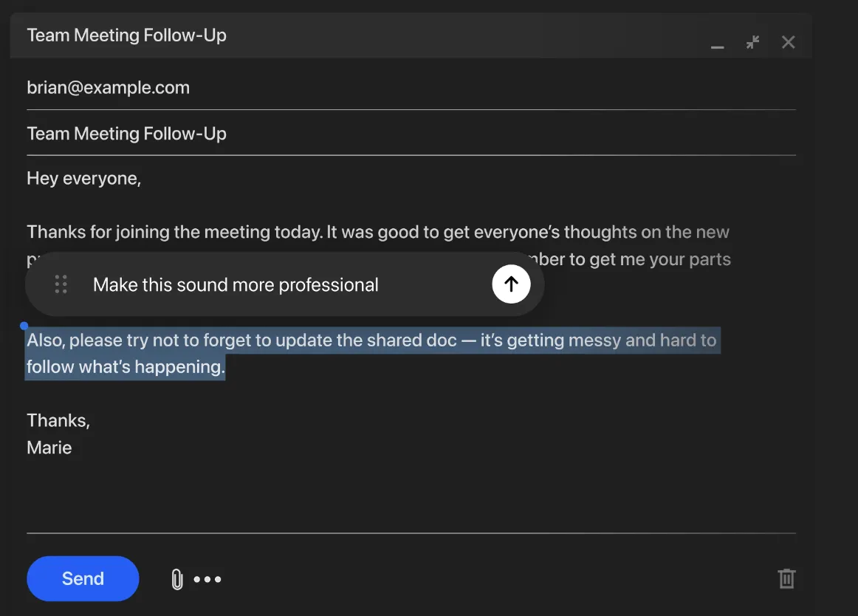Screen dimensions: 858x616
Task: Click the recipient field brian@example.com
Action: [x=109, y=88]
